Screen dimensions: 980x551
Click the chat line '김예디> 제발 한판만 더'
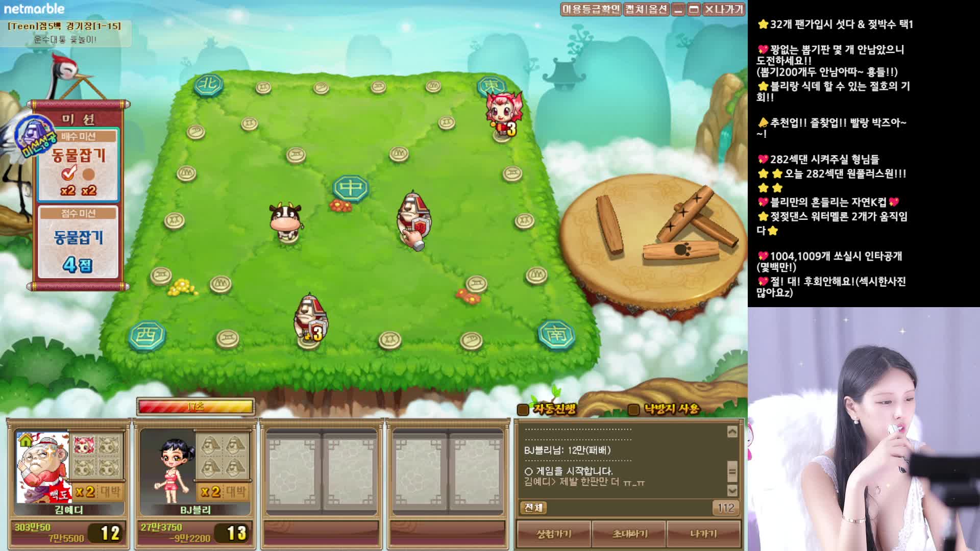pos(584,482)
